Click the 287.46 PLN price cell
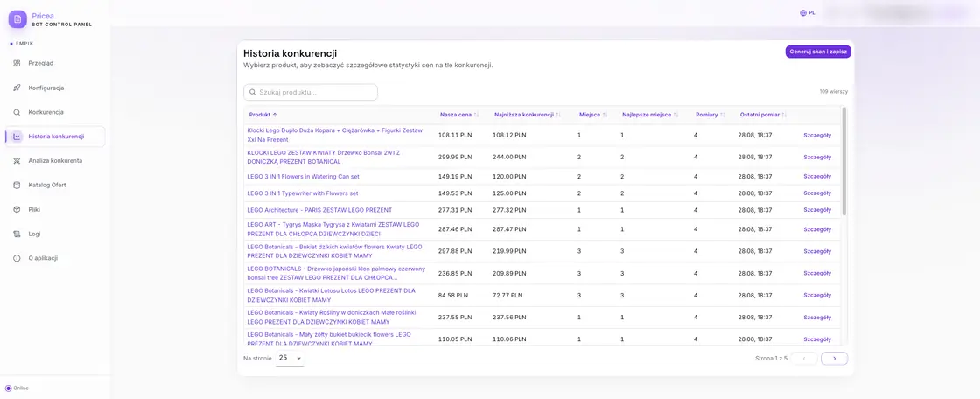 (x=455, y=229)
